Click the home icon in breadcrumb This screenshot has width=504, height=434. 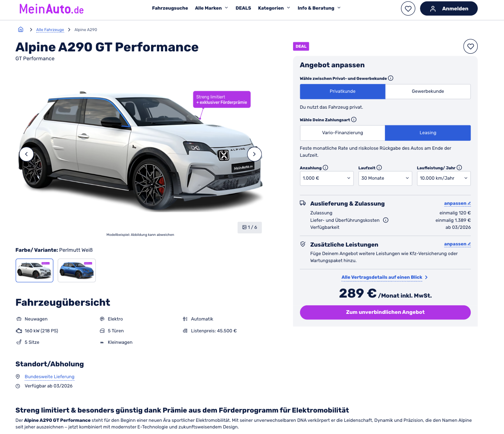[x=21, y=30]
